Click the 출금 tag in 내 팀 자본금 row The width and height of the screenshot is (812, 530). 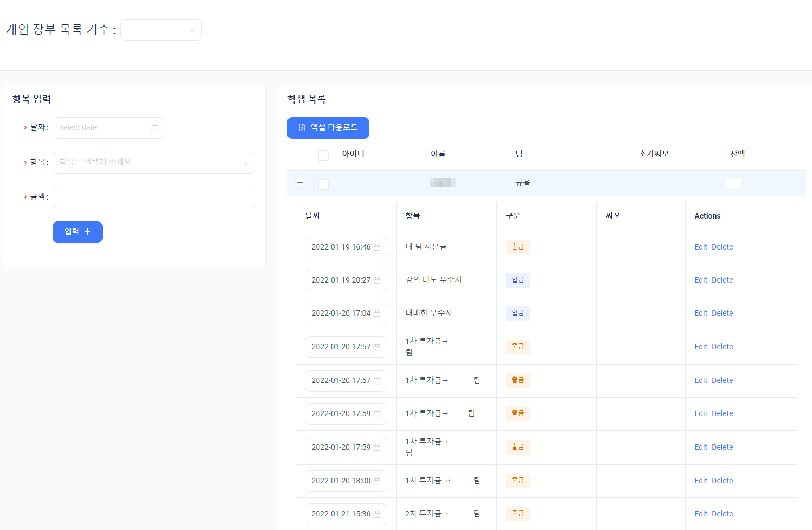pyautogui.click(x=518, y=247)
